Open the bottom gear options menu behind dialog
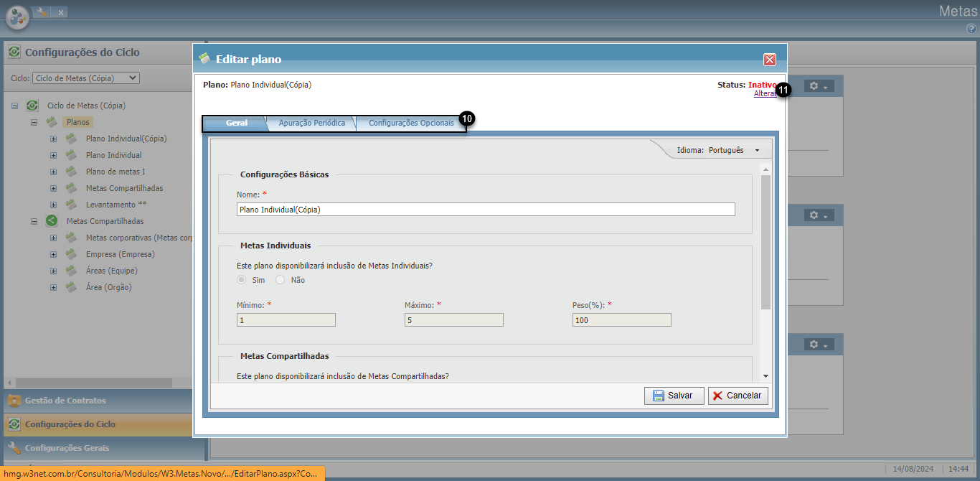The width and height of the screenshot is (980, 481). click(819, 345)
